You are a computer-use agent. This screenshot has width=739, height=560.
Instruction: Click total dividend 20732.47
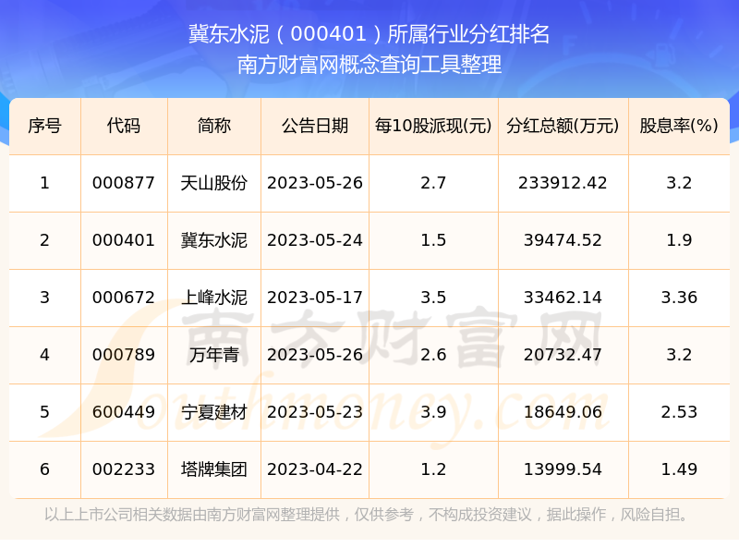coord(563,355)
